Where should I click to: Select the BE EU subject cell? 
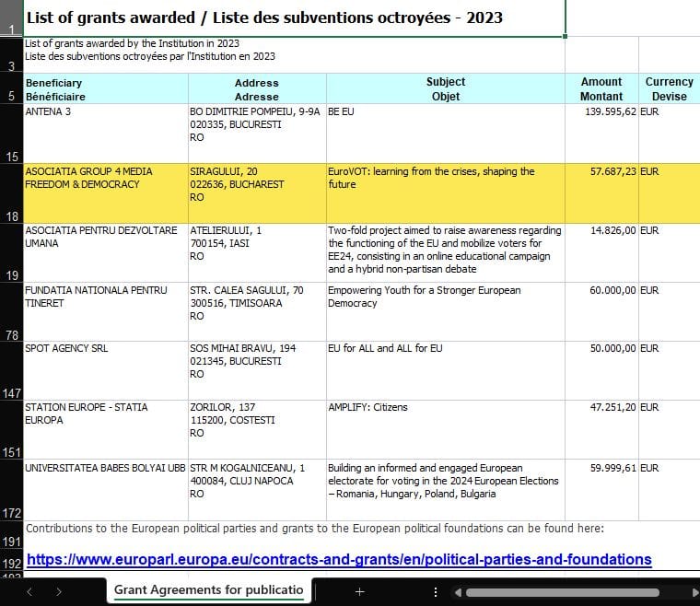[x=446, y=134]
